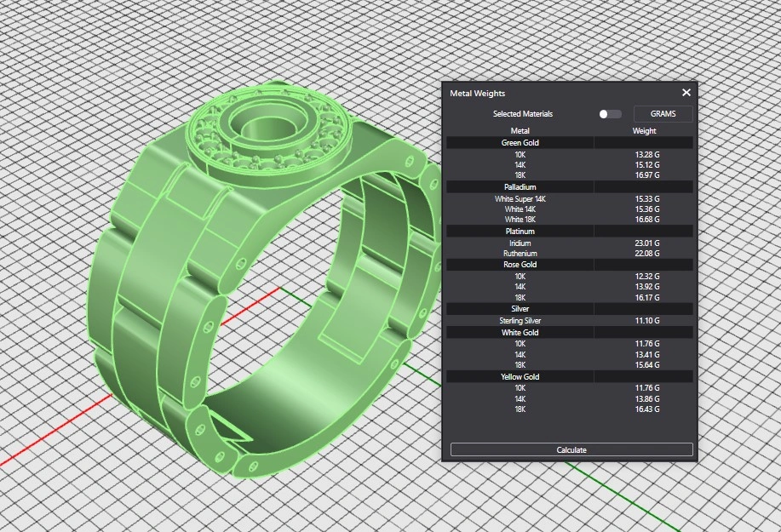Viewport: 781px width, 532px height.
Task: Click the 23.01 G weight value
Action: [646, 243]
